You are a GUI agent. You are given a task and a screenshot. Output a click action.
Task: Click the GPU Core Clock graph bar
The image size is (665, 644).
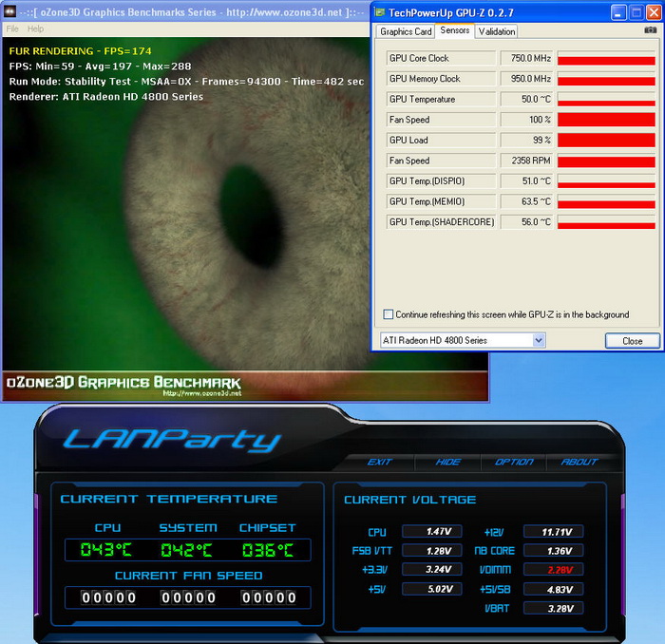tap(606, 58)
